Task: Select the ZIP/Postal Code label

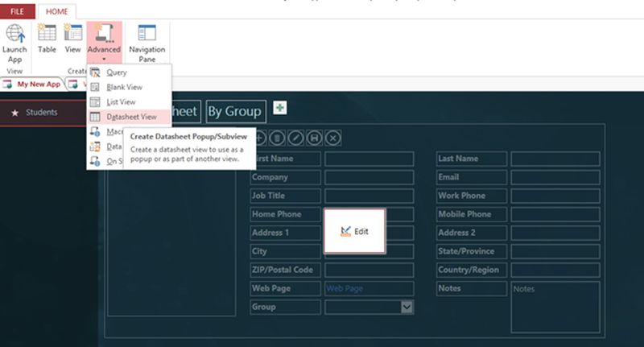Action: tap(285, 270)
